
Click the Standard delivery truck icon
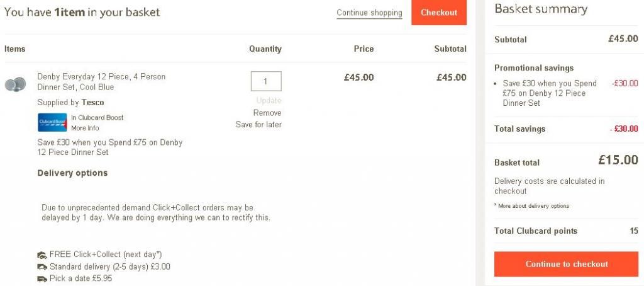[x=42, y=267]
